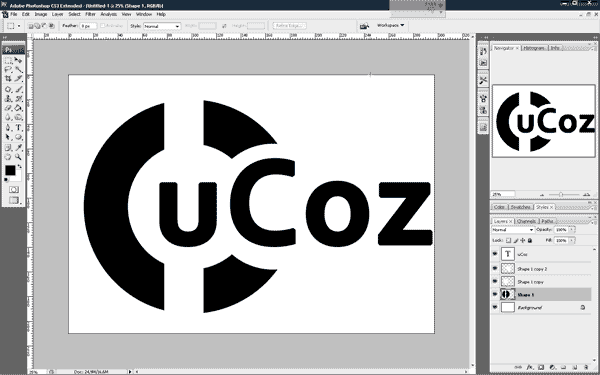This screenshot has width=600, height=375.
Task: Open the Layer menu
Action: point(58,14)
